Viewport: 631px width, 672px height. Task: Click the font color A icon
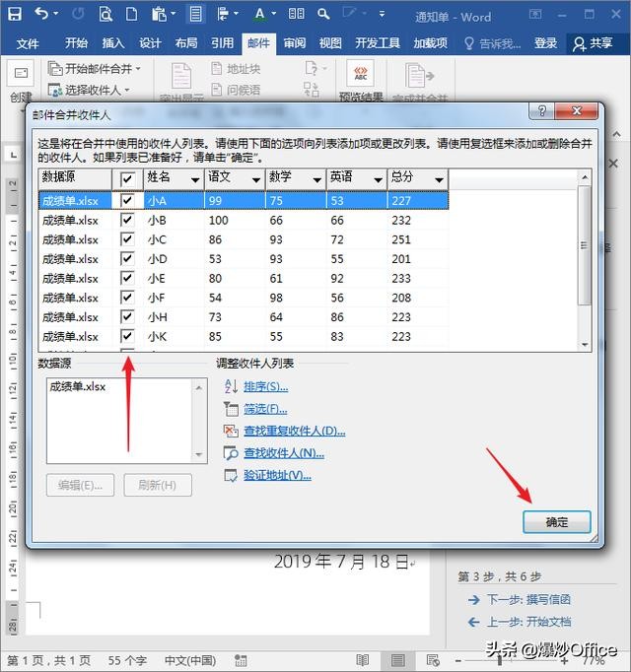[x=259, y=14]
